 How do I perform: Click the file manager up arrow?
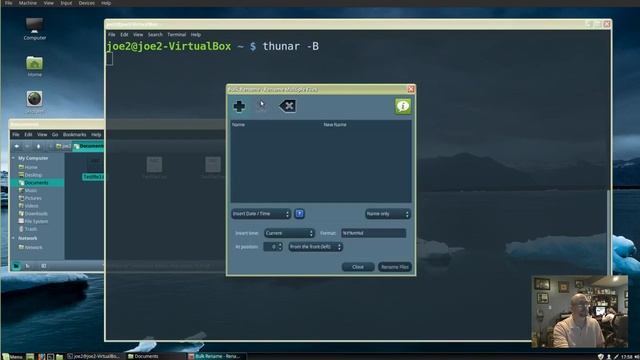(x=38, y=146)
